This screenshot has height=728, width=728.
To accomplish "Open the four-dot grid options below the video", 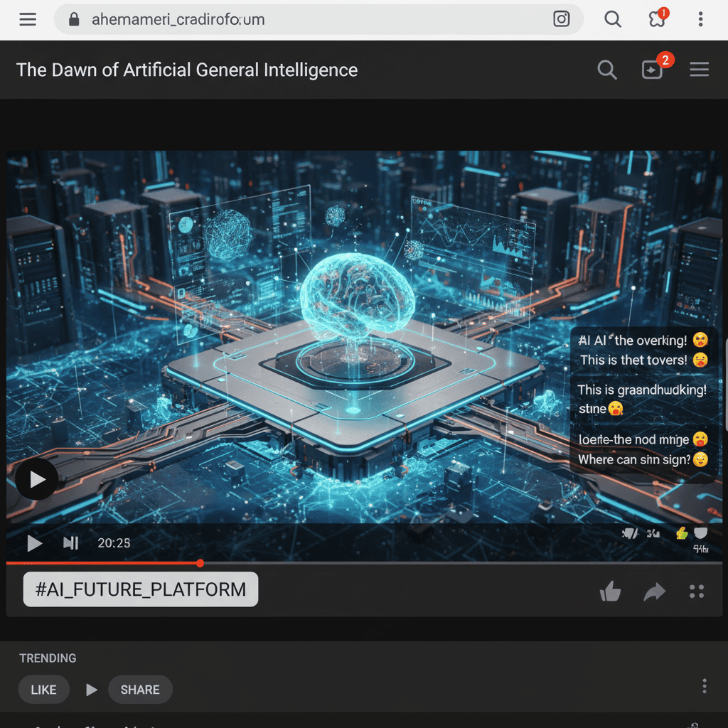I will click(697, 591).
